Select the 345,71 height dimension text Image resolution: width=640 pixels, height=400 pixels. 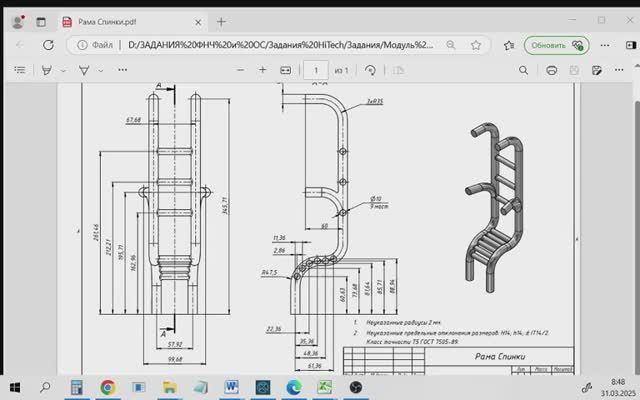click(224, 205)
